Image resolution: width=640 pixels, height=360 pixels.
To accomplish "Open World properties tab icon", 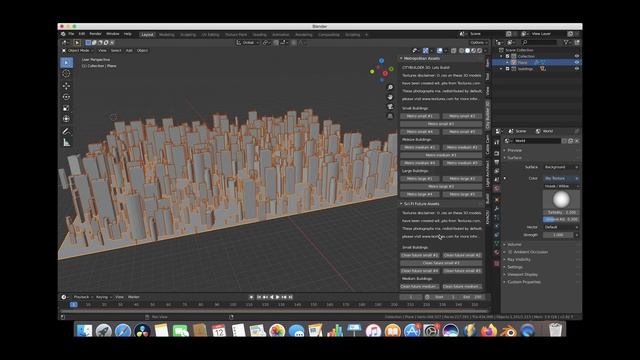I will click(497, 189).
